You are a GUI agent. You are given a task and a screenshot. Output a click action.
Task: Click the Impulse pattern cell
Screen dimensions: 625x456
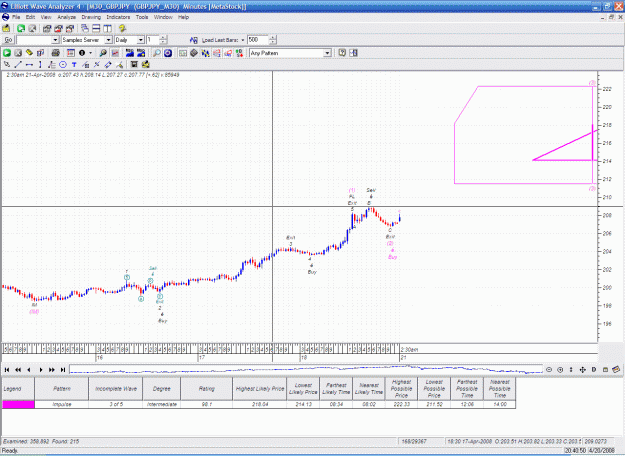pos(62,405)
